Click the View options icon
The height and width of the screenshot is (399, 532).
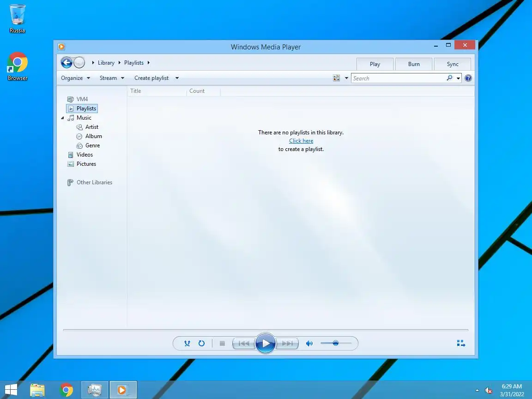point(336,78)
